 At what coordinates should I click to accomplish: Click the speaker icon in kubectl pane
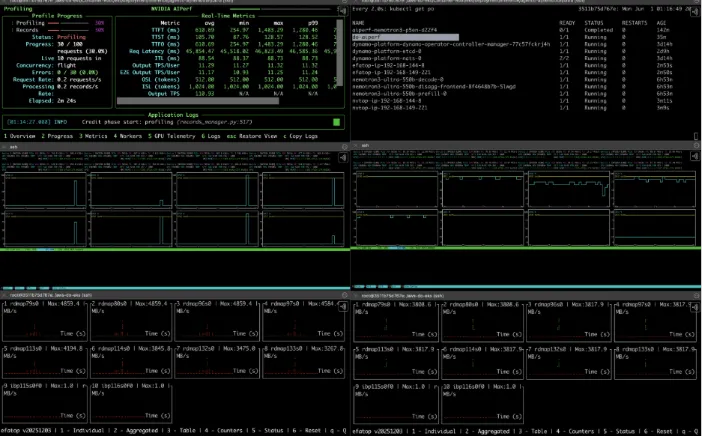tap(694, 11)
